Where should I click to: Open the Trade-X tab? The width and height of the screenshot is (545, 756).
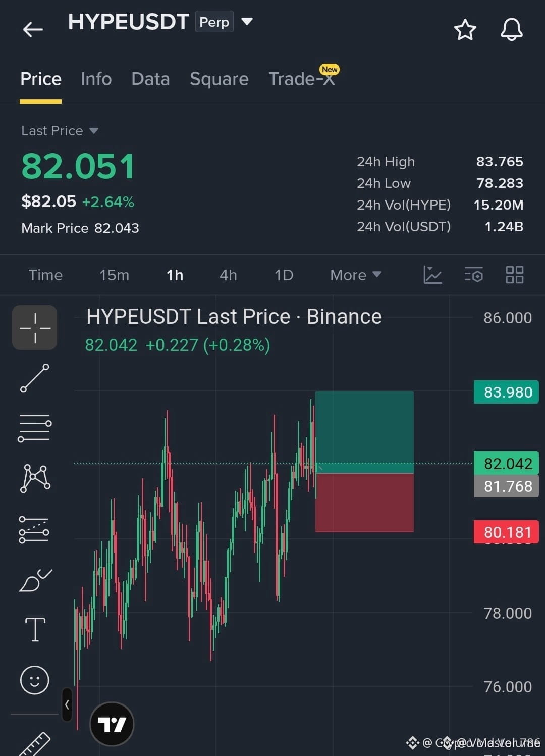[x=302, y=79]
